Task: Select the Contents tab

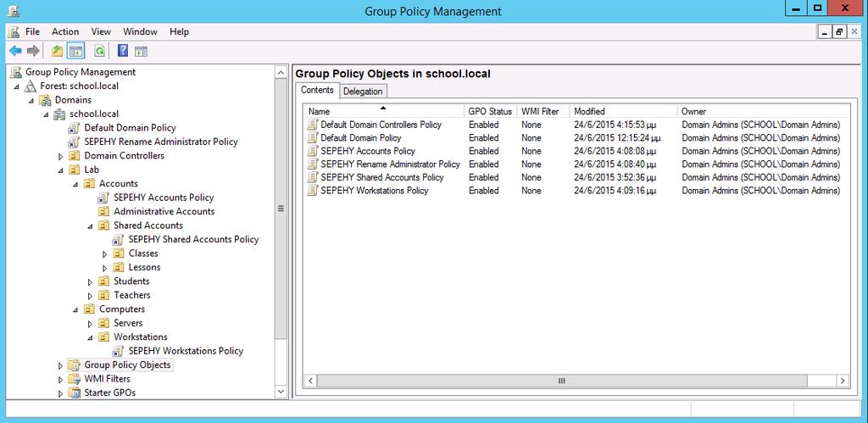Action: pos(317,90)
